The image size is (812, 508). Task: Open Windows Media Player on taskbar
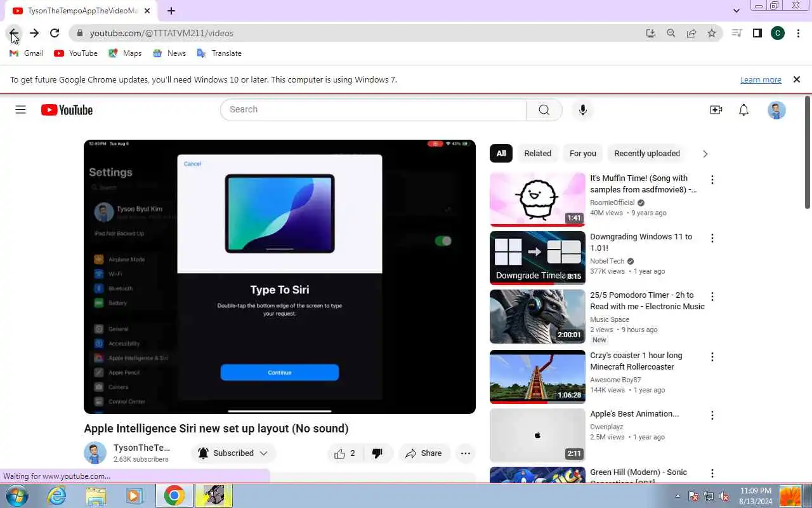click(x=134, y=496)
